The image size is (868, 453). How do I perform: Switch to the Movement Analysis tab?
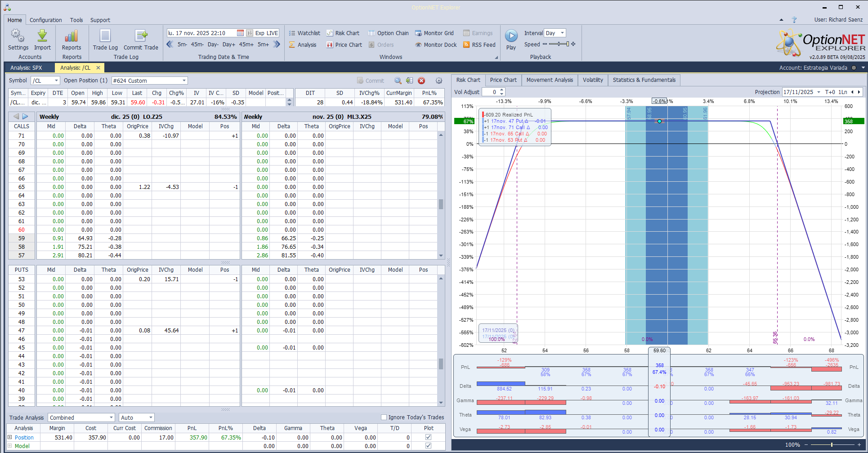point(550,80)
